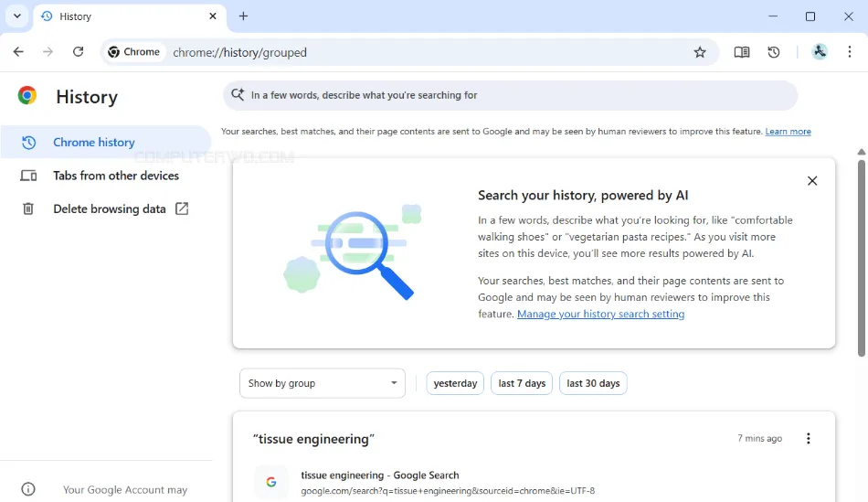Screen dimensions: 868x502
Task: Reload the history page
Action: click(78, 52)
